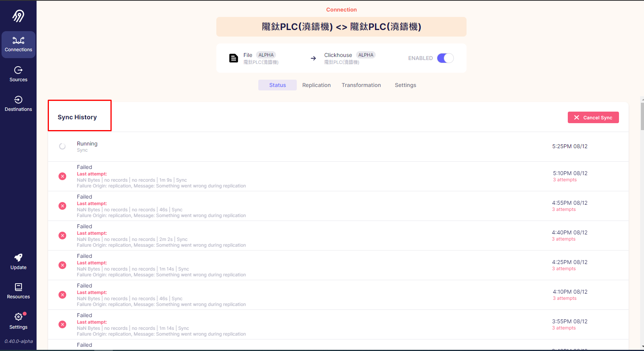
Task: Click the 5:25PM 08/12 timestamp
Action: point(570,146)
